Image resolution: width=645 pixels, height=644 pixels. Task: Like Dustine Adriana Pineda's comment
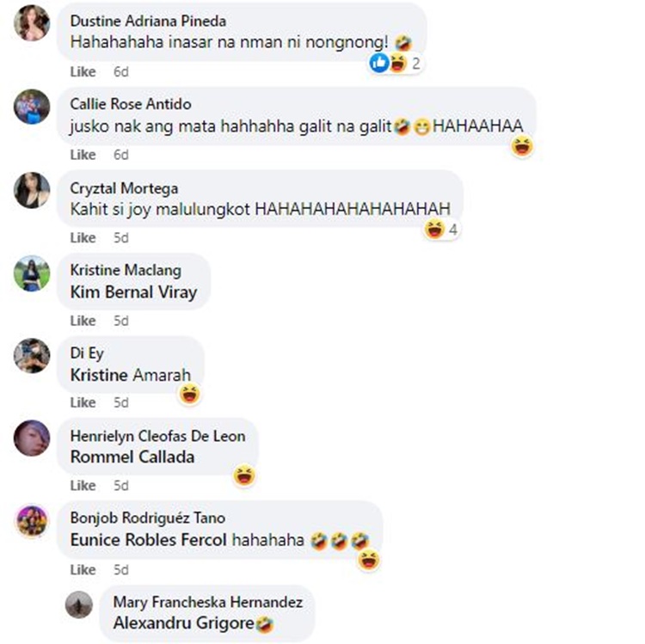[83, 71]
